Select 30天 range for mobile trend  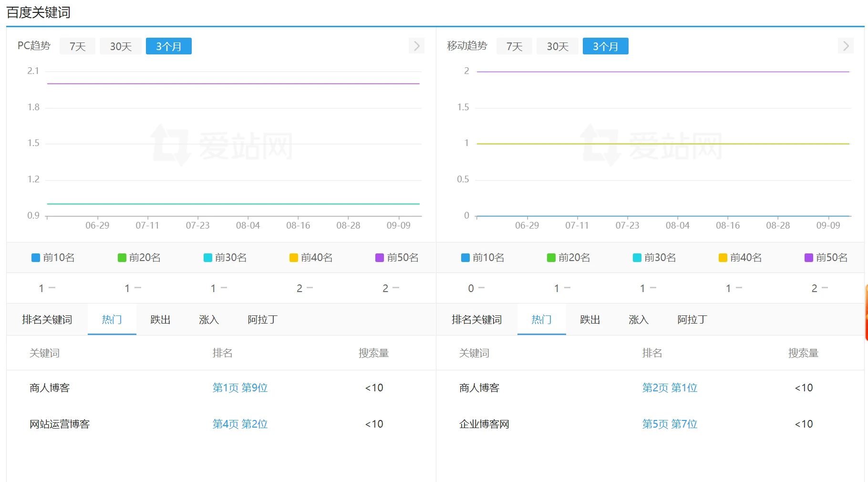point(558,46)
